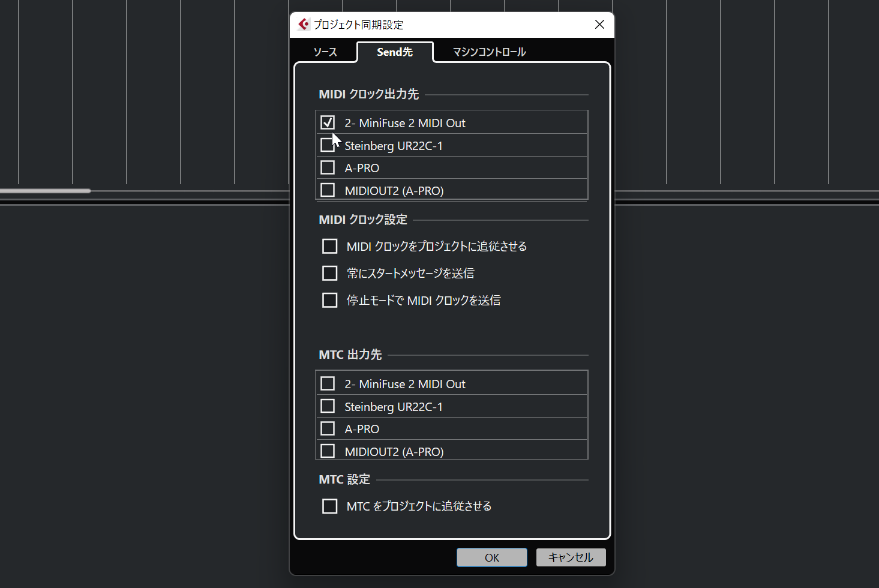879x588 pixels.
Task: Enable 常にスタートメッセージを送信 option
Action: coord(330,273)
